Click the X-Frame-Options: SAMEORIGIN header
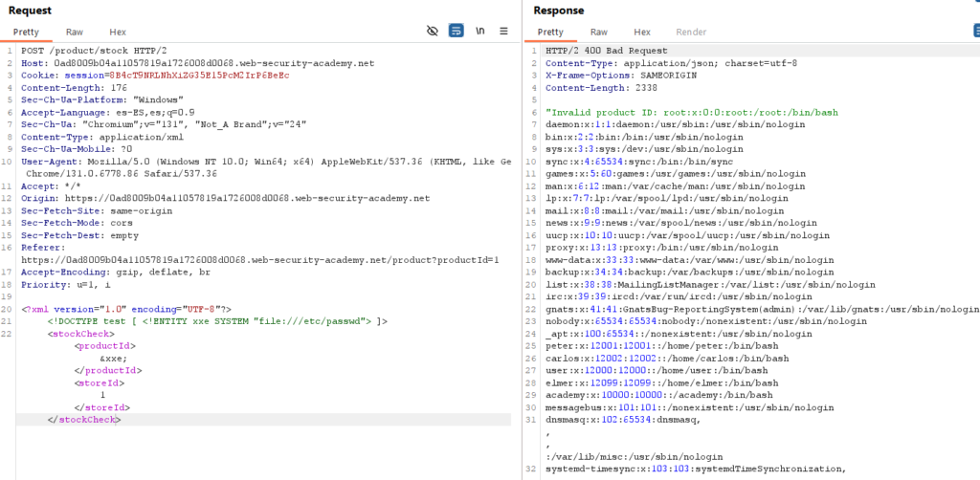This screenshot has width=980, height=480. click(621, 76)
